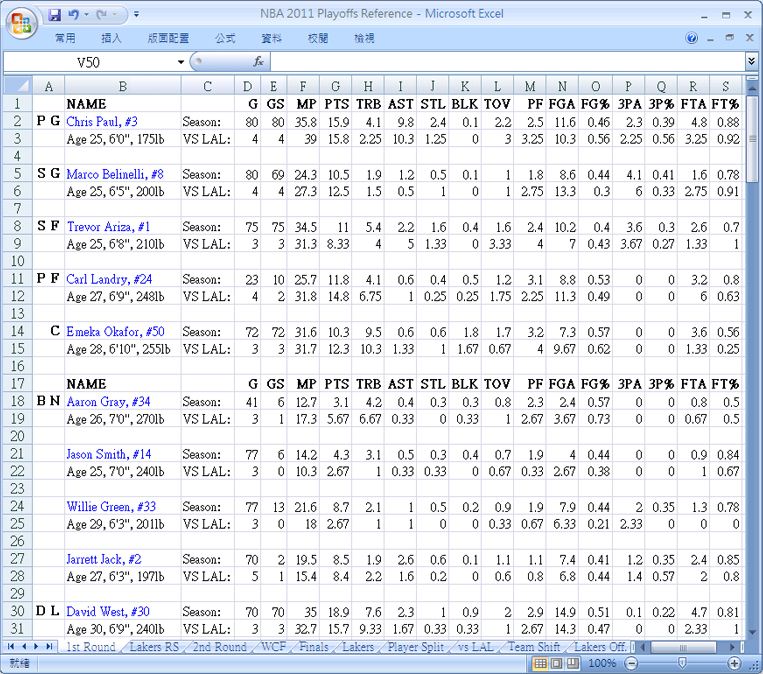The width and height of the screenshot is (763, 674).
Task: Click cell 'Age 28, 6'10", 255lb'
Action: [x=123, y=349]
